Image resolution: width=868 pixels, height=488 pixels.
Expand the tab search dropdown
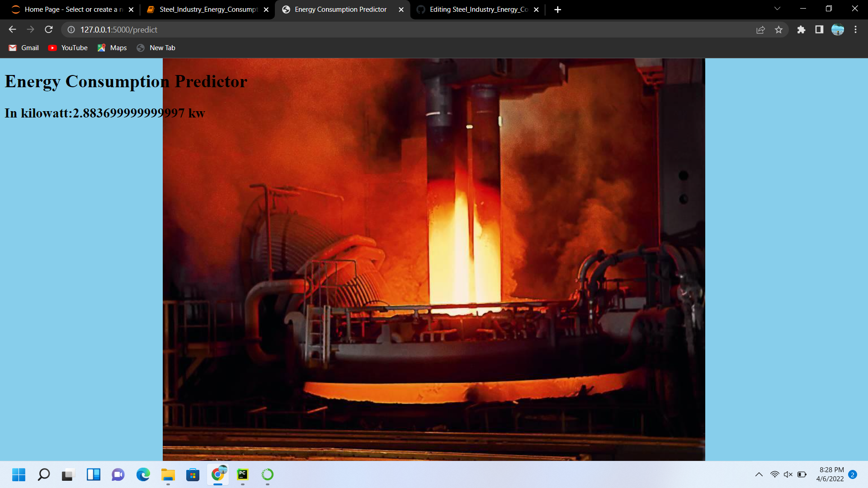pos(777,9)
